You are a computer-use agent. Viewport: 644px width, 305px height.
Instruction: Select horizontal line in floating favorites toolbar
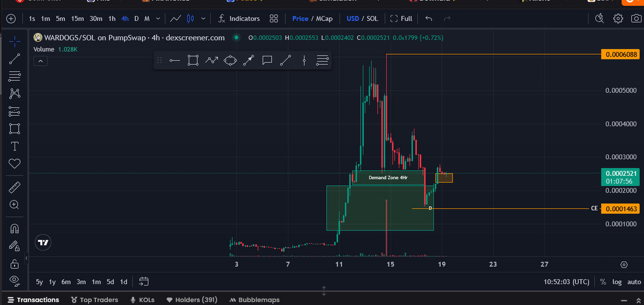pos(174,61)
